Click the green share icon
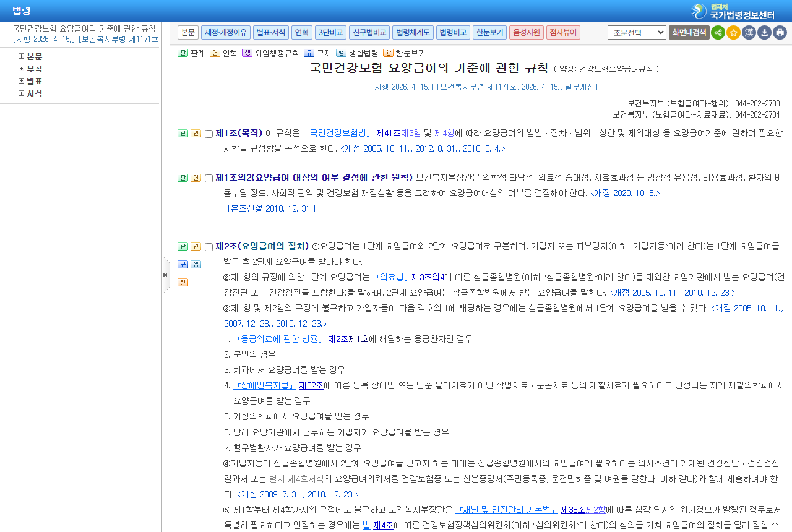This screenshot has width=792, height=532. [x=718, y=32]
